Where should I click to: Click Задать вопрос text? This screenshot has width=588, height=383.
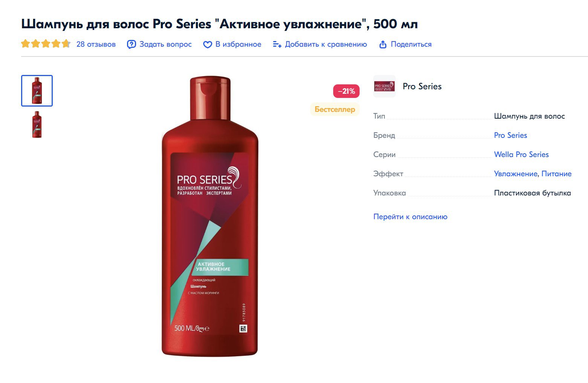tap(165, 44)
